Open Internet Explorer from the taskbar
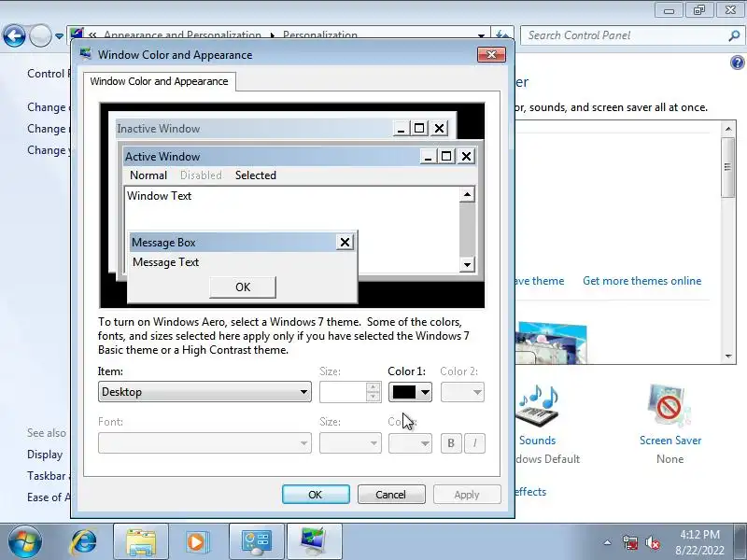This screenshot has width=747, height=560. pyautogui.click(x=84, y=542)
